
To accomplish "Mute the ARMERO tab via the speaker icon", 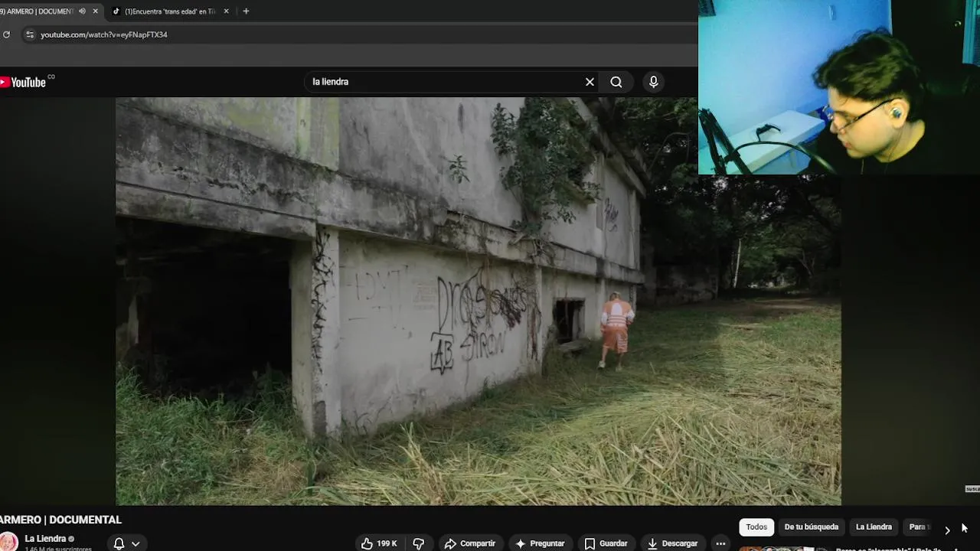I will pos(82,11).
